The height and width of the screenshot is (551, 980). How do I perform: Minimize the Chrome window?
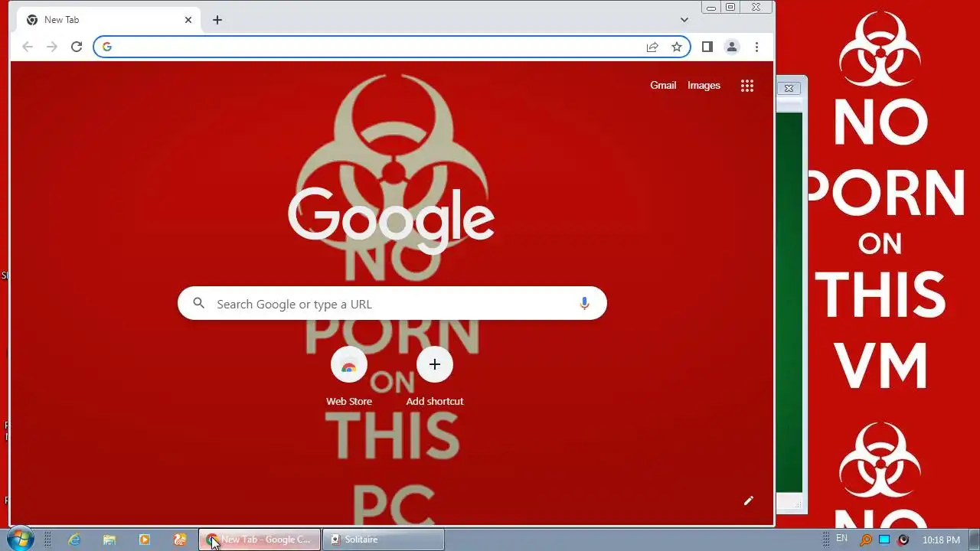click(x=711, y=7)
